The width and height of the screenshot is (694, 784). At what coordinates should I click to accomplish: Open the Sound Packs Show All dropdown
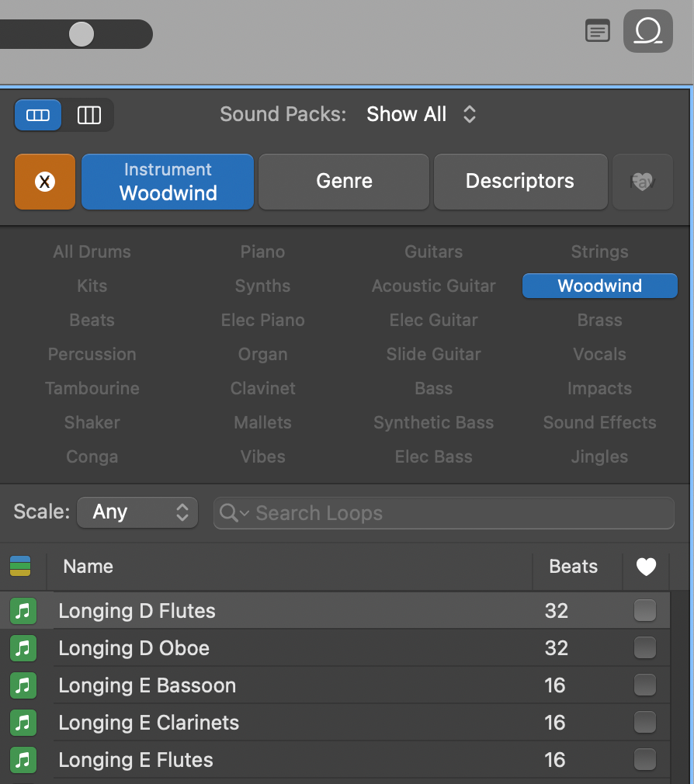[x=422, y=115]
